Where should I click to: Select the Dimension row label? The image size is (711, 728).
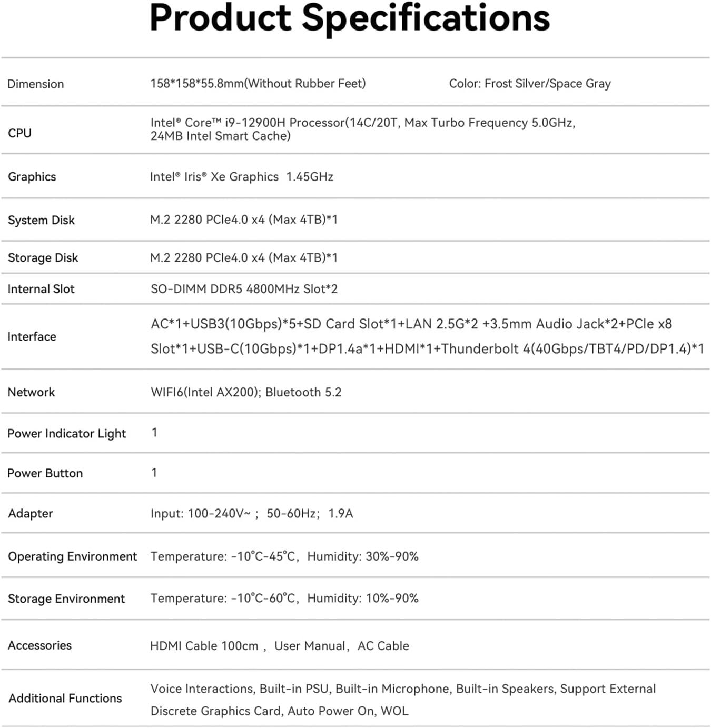tap(35, 84)
